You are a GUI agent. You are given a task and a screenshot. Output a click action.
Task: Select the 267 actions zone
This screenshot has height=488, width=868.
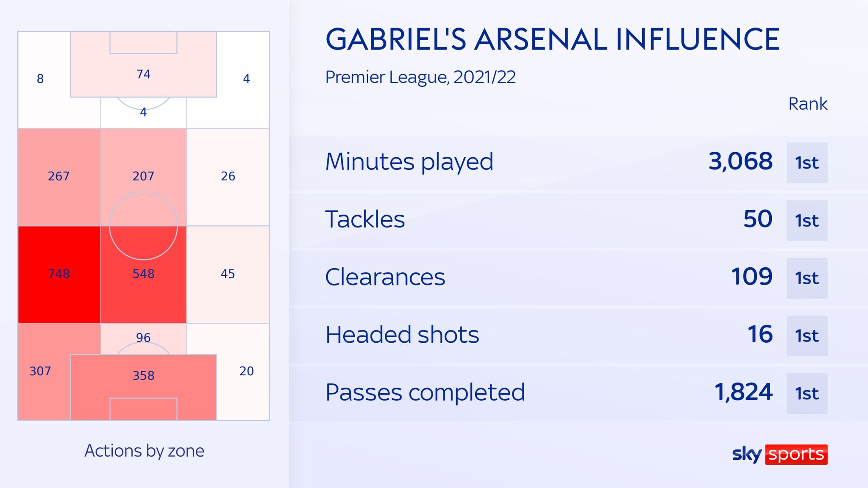[x=59, y=177]
